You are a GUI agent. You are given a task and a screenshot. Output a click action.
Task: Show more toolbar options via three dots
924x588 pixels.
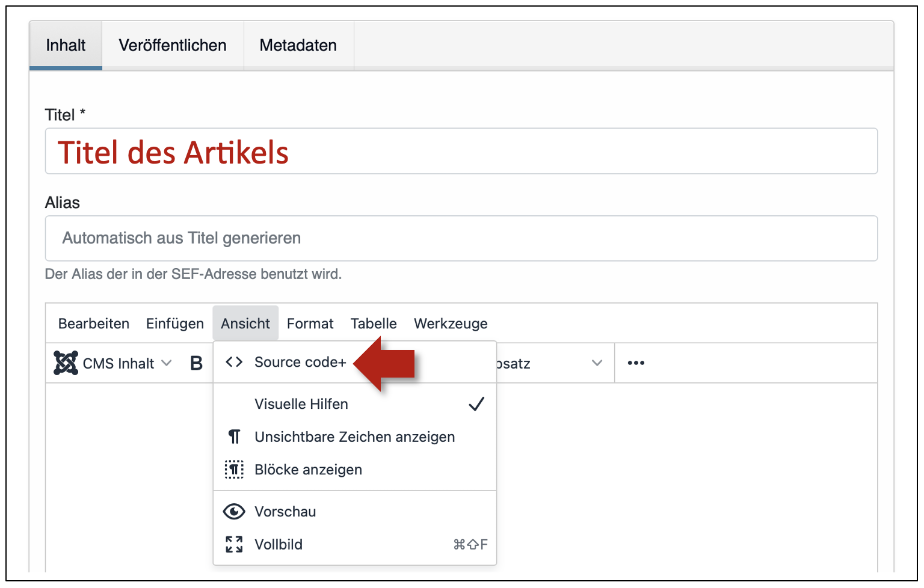(636, 363)
